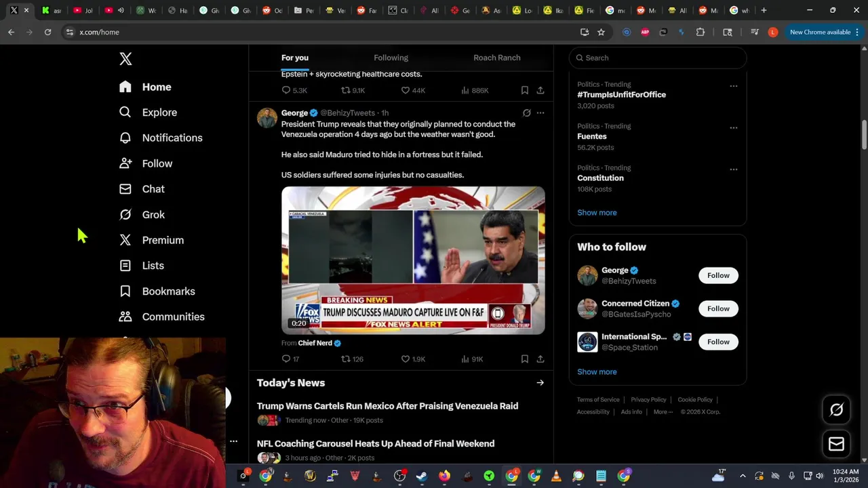
Task: Expand the More footer menu
Action: [x=663, y=412]
